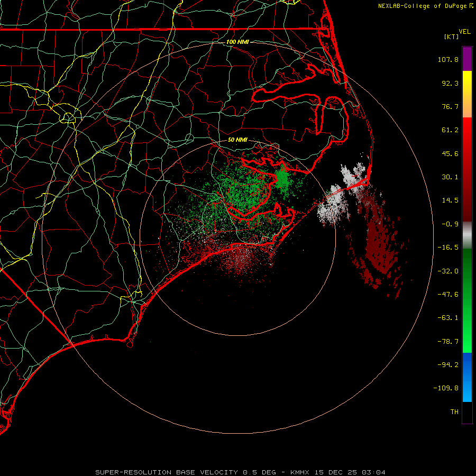Pick the red segment of velocity color bar
The height and width of the screenshot is (476, 476).
467,169
